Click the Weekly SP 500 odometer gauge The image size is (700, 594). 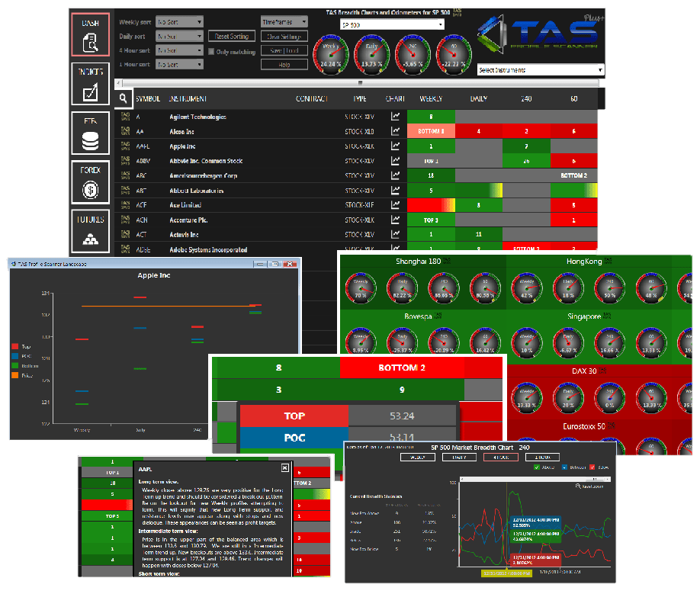(x=331, y=54)
